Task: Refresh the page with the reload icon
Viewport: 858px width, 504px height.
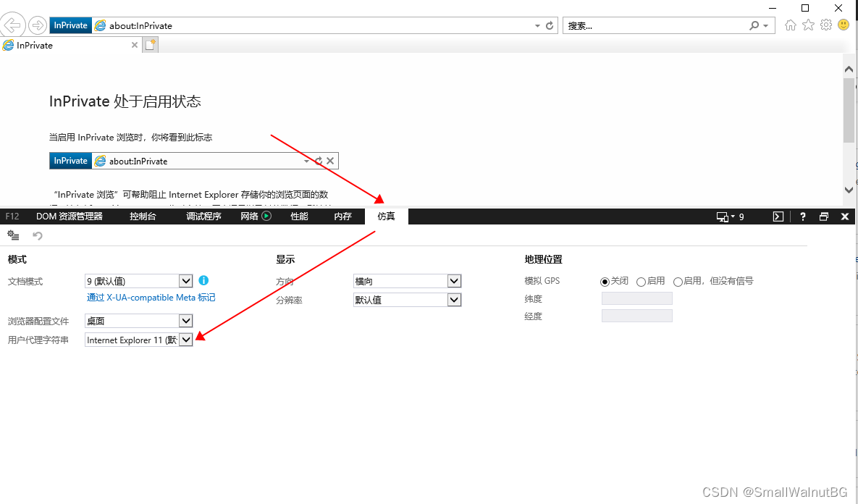Action: (550, 26)
